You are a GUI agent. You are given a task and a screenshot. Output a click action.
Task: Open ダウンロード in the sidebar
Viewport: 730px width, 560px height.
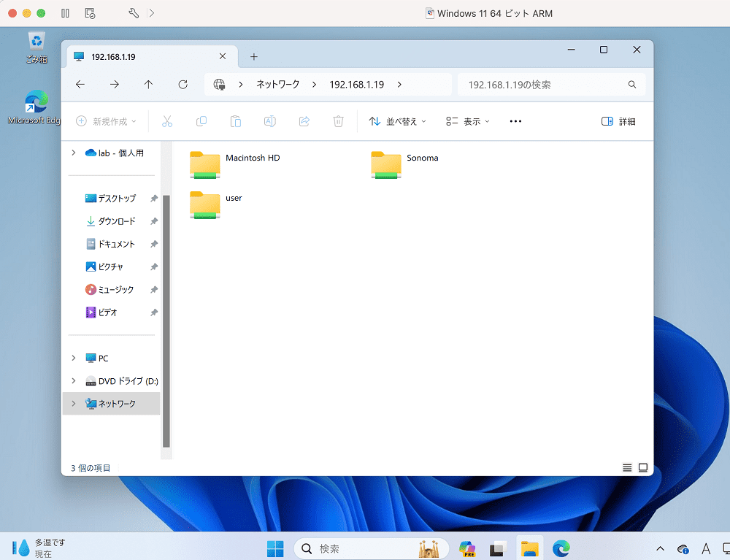pyautogui.click(x=117, y=221)
